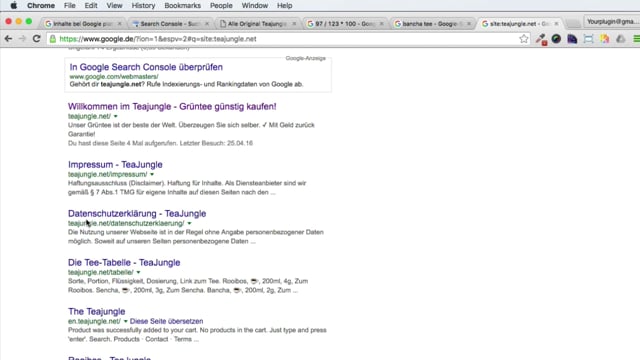Click Diese Seite übersetzen link

point(167,321)
